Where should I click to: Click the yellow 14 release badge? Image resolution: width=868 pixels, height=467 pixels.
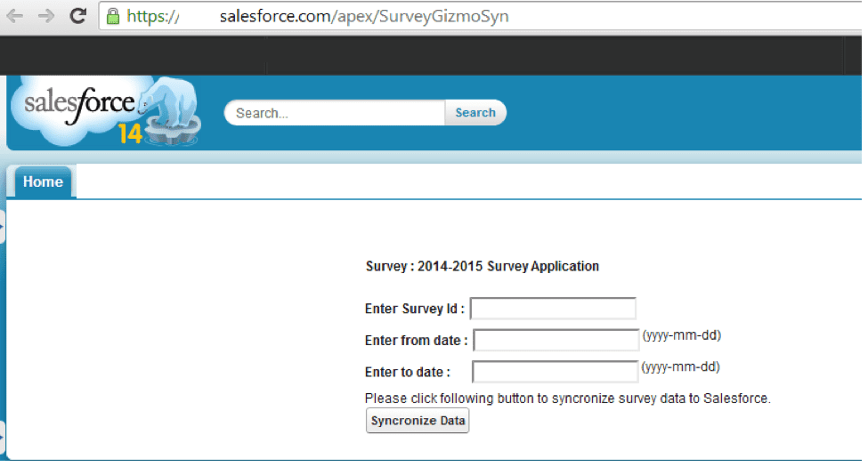pos(130,134)
